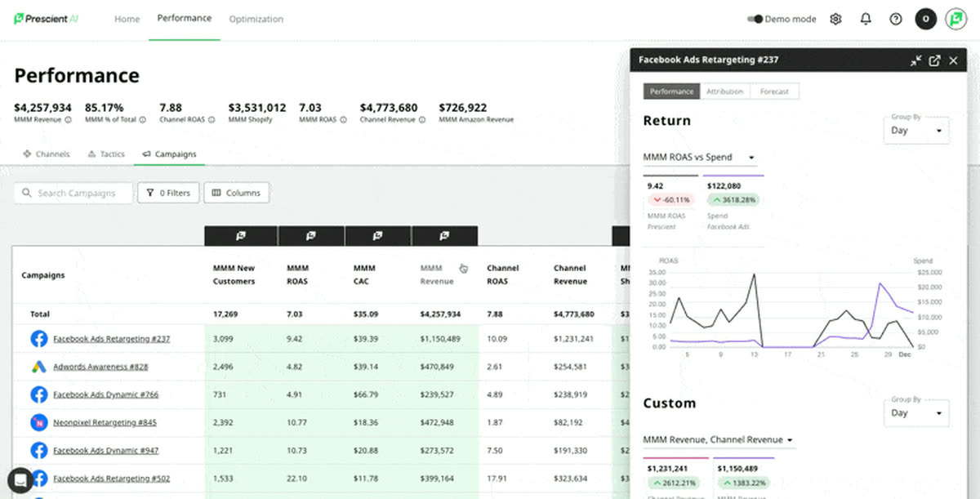Viewport: 980px width, 499px height.
Task: Click Google Ads icon for Adwords Awareness #828
Action: pos(38,367)
